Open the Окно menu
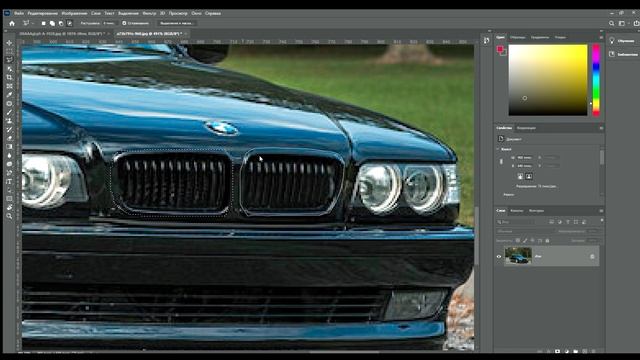This screenshot has width=640, height=360. 196,13
